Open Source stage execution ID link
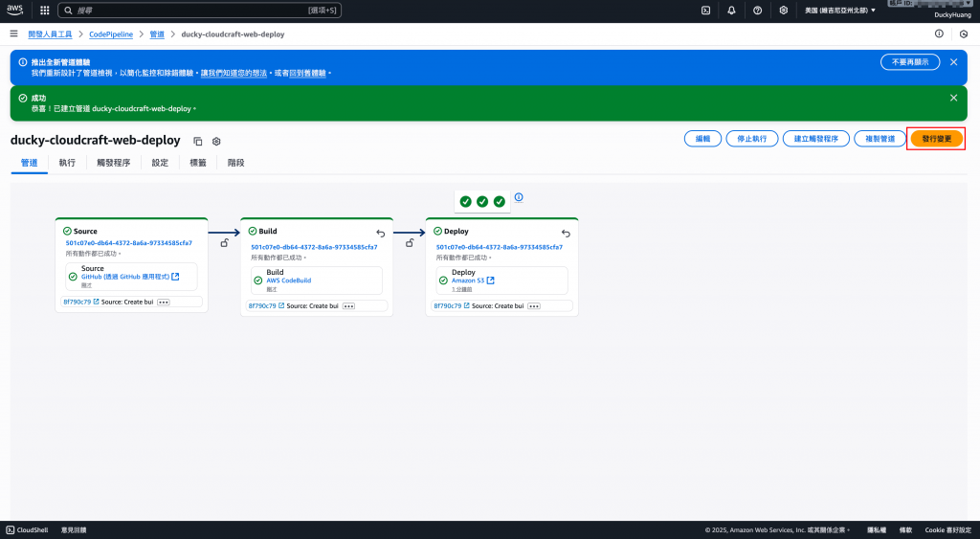Image resolution: width=980 pixels, height=539 pixels. 129,242
